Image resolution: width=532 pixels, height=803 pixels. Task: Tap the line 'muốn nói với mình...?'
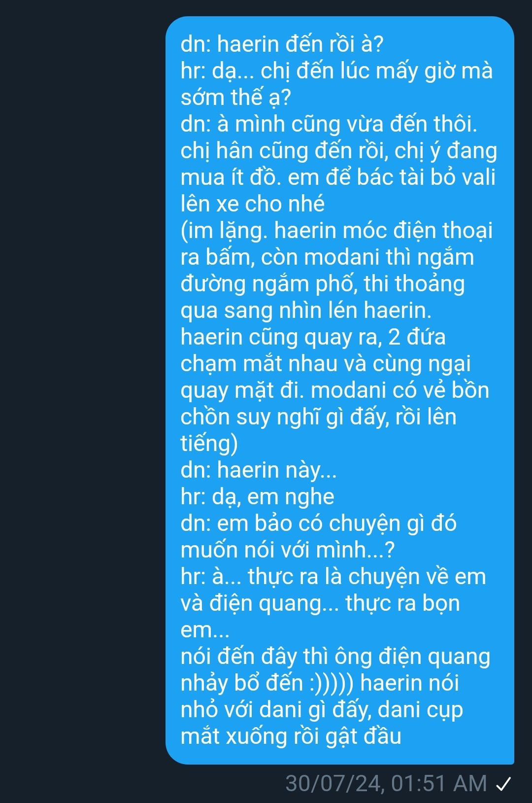(288, 550)
